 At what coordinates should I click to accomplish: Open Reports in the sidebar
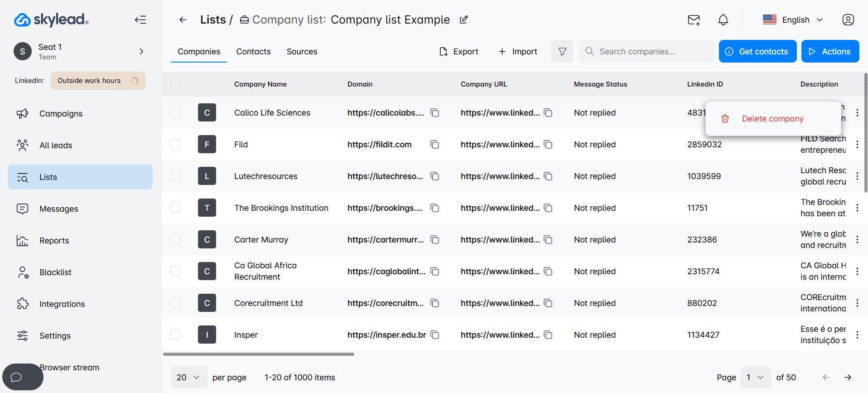80,241
